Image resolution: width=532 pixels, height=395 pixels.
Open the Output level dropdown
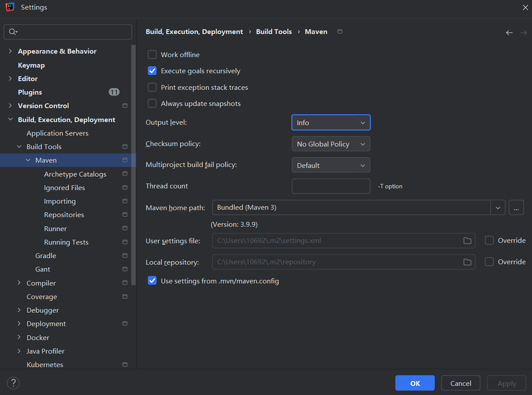[331, 123]
